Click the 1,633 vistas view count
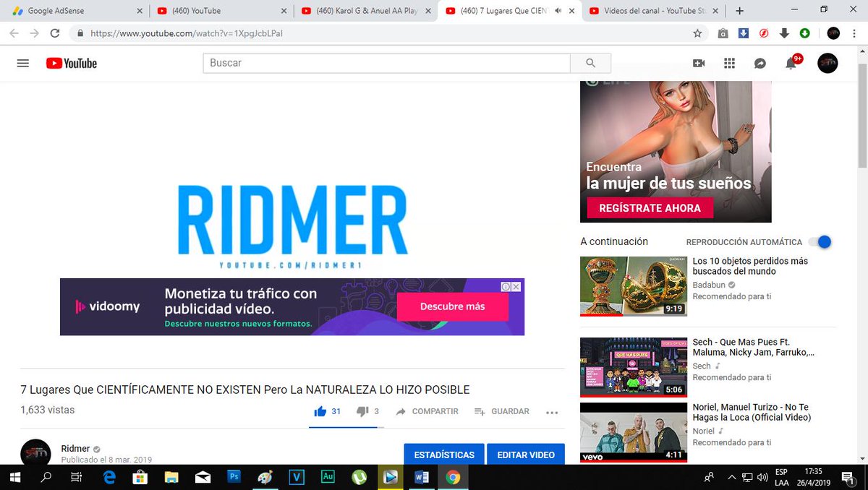 click(48, 410)
